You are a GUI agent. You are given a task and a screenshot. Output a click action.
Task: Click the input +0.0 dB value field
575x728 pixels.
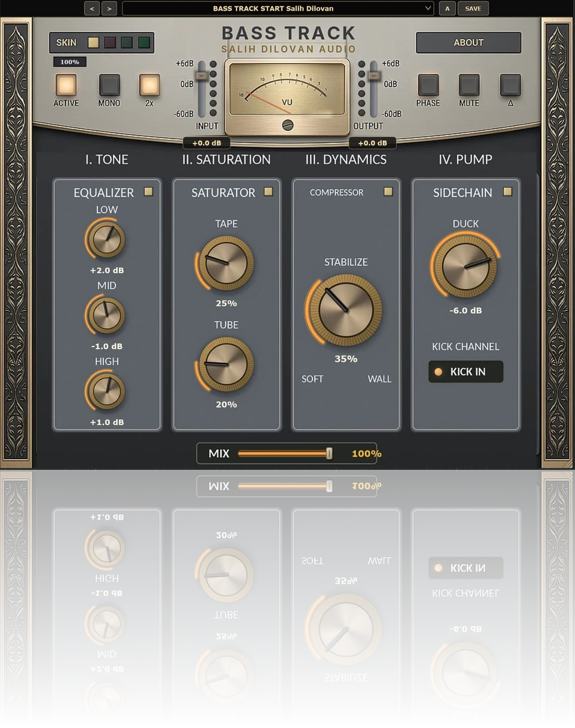(206, 143)
